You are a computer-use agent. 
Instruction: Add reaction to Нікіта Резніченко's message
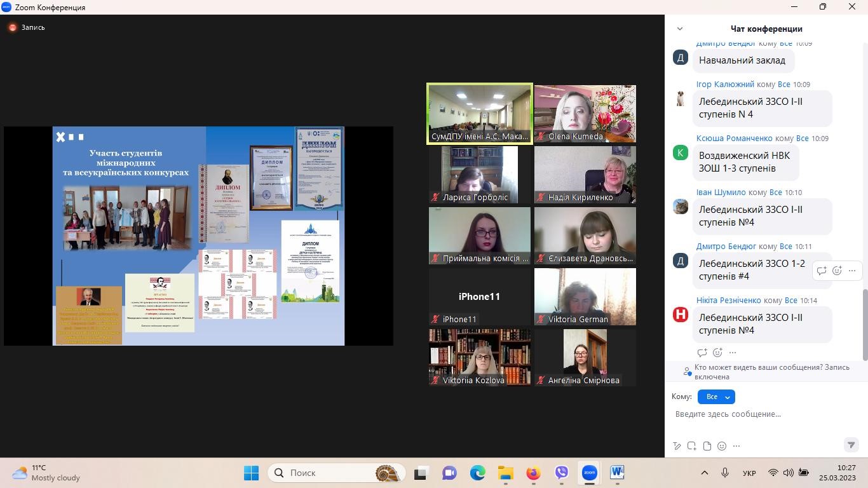coord(717,353)
